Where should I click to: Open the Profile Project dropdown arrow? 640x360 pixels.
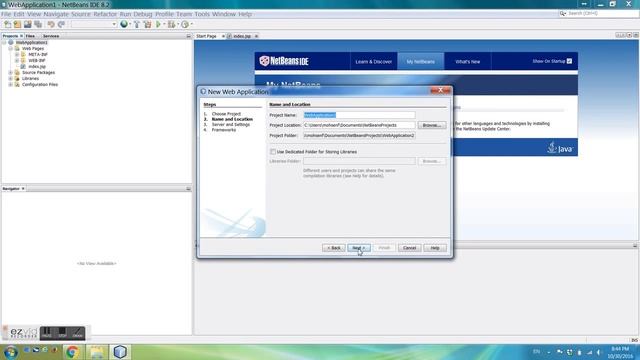(x=191, y=24)
